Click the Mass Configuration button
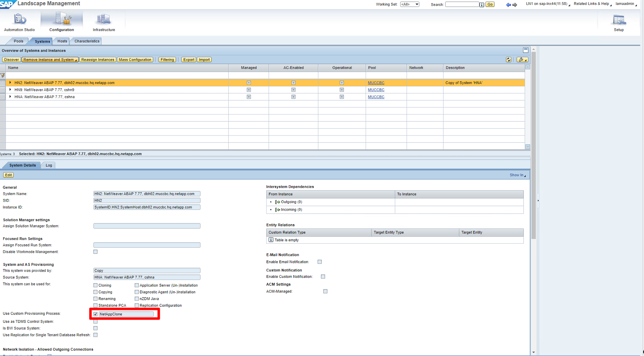 click(135, 60)
